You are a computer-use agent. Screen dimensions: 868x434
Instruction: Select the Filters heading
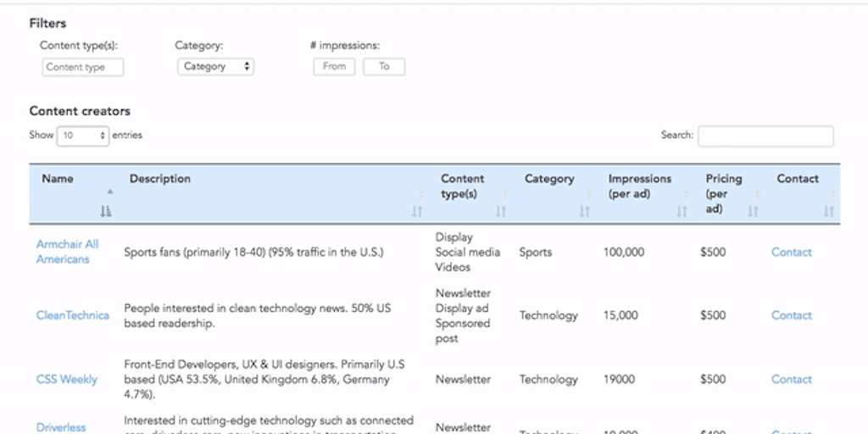pyautogui.click(x=47, y=23)
